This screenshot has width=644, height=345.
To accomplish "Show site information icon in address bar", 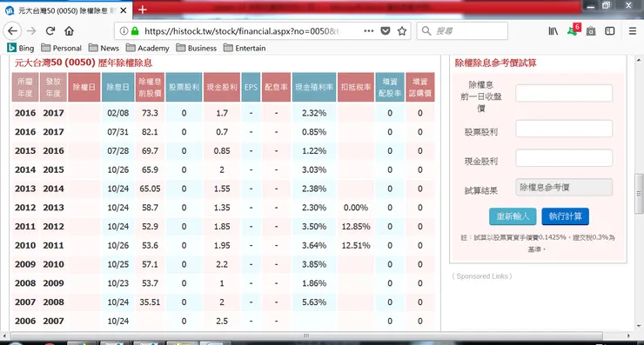I will [124, 30].
